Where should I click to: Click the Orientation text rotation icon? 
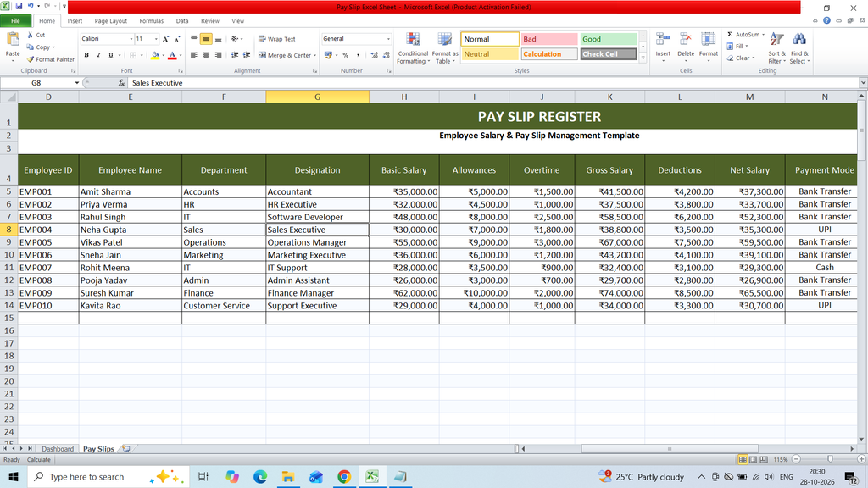click(236, 39)
